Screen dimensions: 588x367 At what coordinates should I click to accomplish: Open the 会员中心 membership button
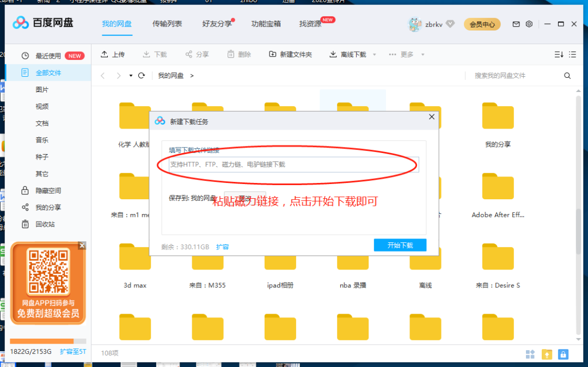click(482, 25)
